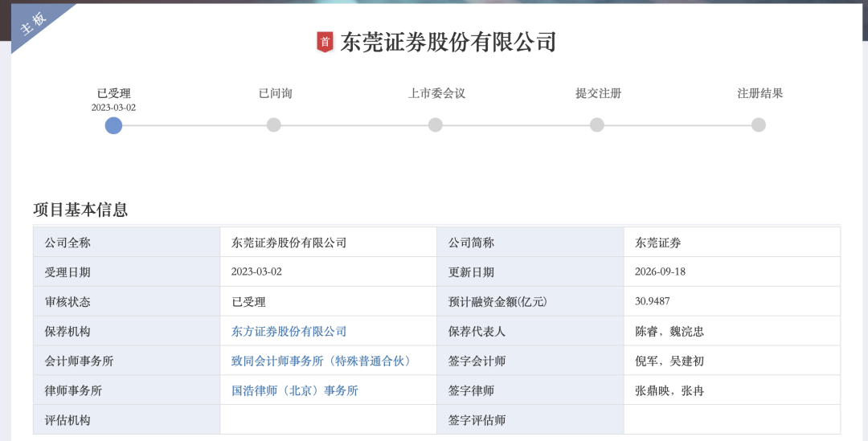This screenshot has height=441, width=868.
Task: Click the 东莞证券股份有限公司 page title
Action: [x=448, y=42]
